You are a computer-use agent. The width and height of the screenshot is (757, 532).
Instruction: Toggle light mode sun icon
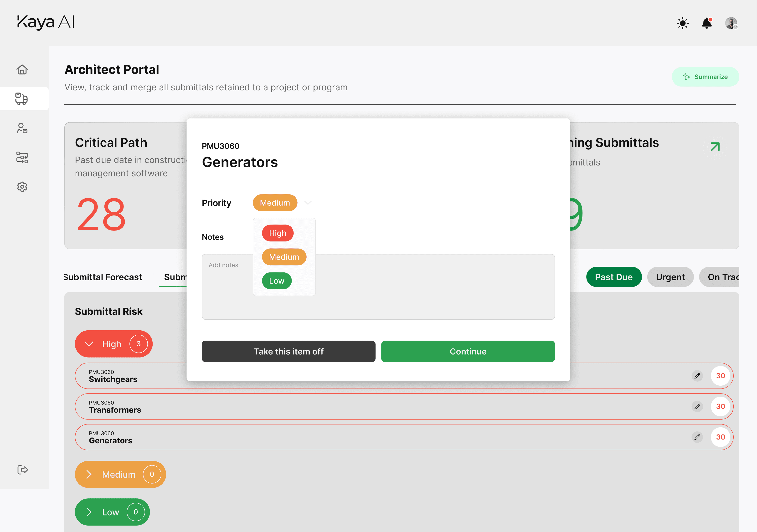coord(682,23)
